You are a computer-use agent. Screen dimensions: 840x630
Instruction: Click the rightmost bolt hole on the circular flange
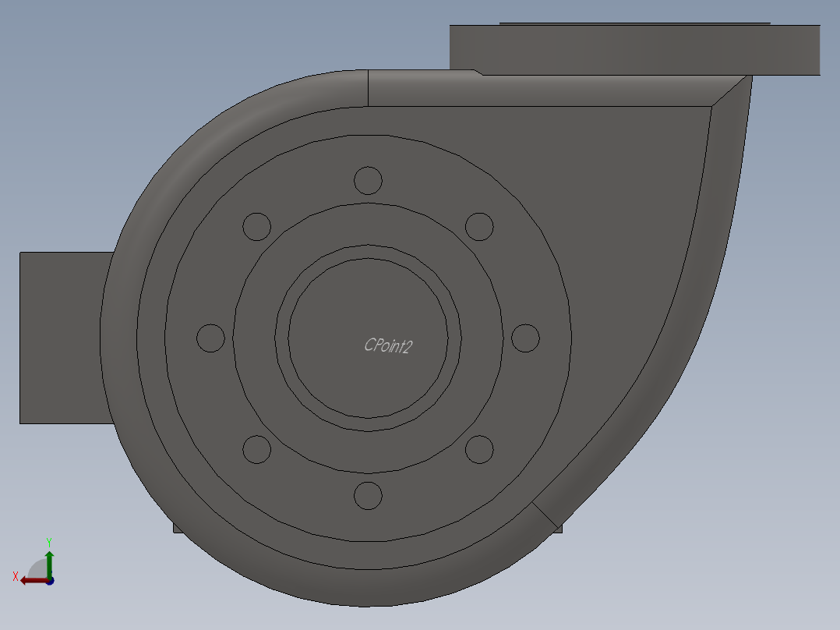(x=526, y=337)
